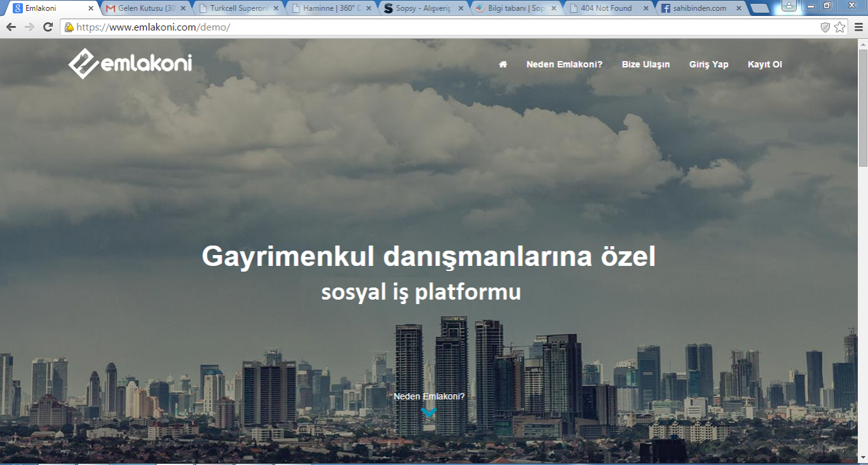Click Kayıt Ol to register

(764, 64)
